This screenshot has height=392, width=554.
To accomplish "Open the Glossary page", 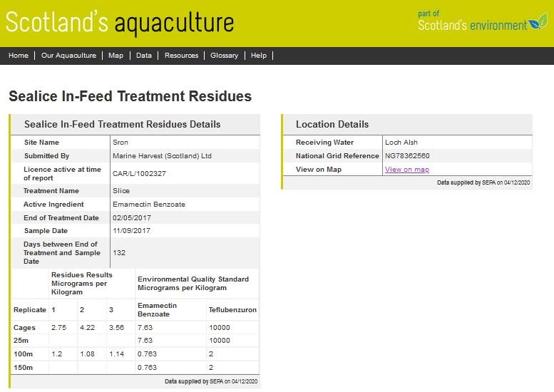I will pos(224,56).
